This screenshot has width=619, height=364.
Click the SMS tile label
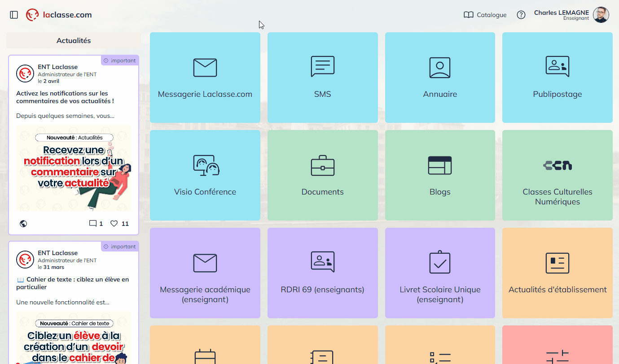click(323, 94)
